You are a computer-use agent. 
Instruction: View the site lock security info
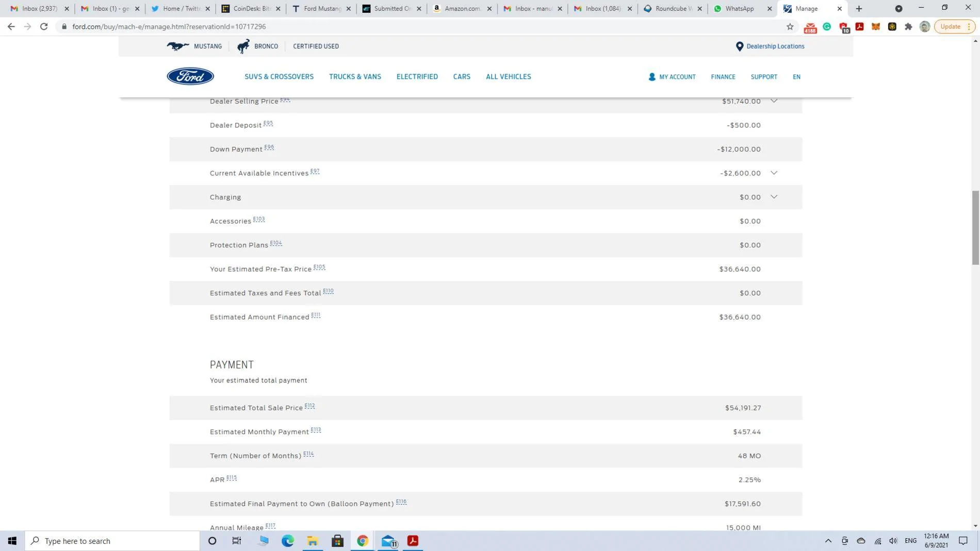pos(64,26)
